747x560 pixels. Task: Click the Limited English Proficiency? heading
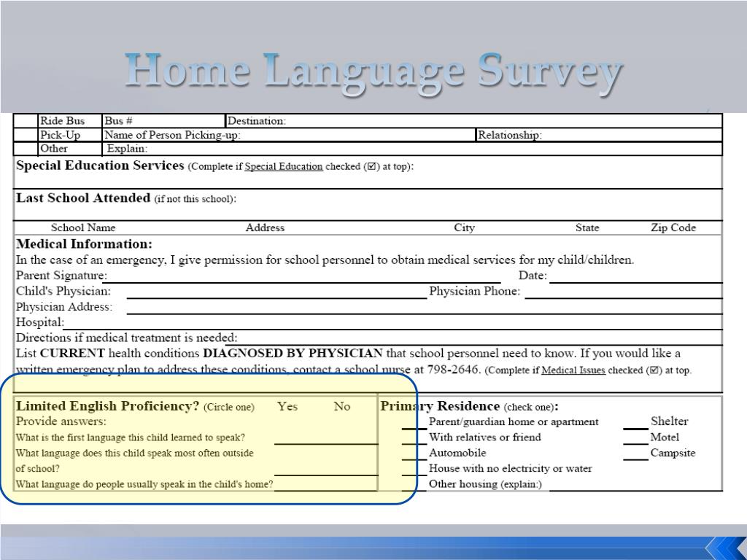[x=108, y=406]
